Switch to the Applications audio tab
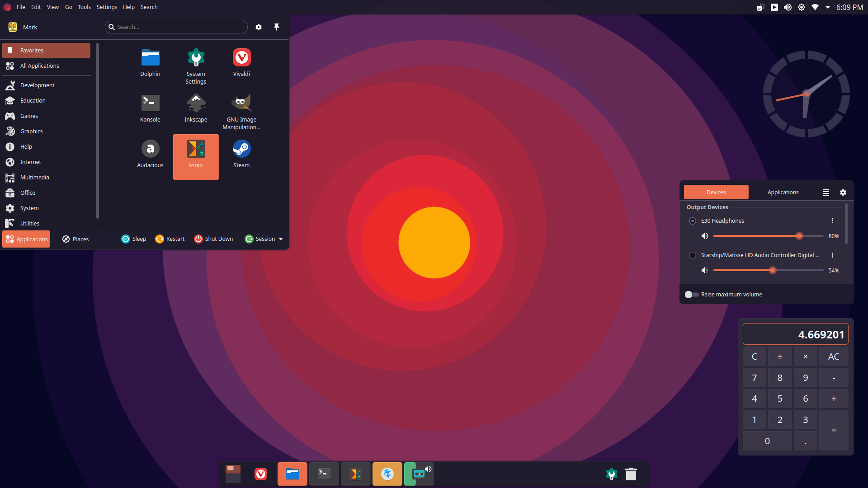This screenshot has width=868, height=488. click(x=783, y=192)
